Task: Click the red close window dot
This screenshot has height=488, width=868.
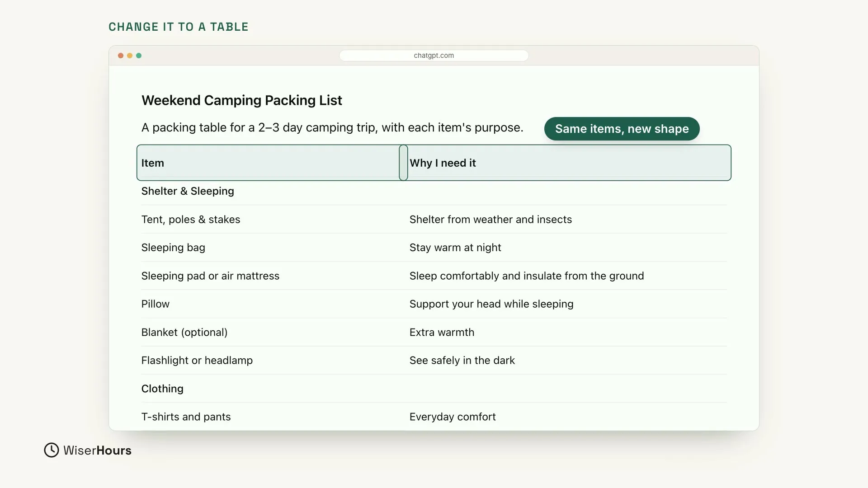Action: point(121,56)
